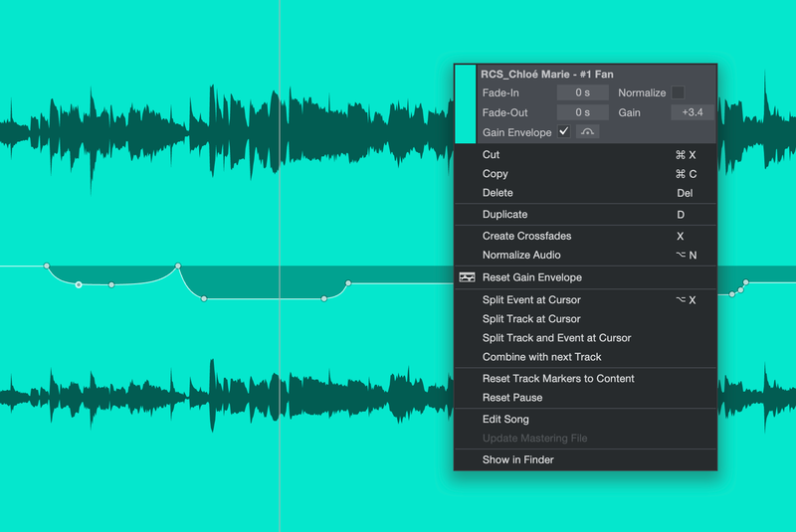Click the Fade-In time field
This screenshot has height=532, width=796.
coord(582,92)
